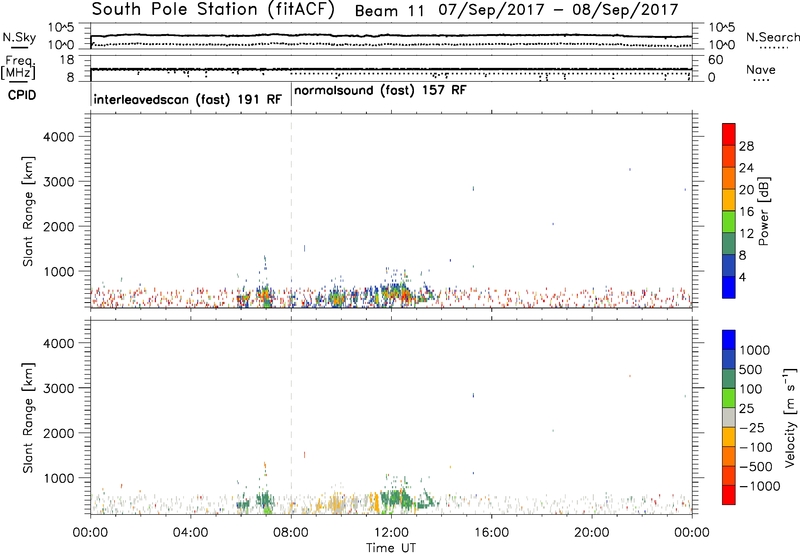Click the CPID divider line before "normalsound"
Screen dimensions: 800x554
coord(291,94)
